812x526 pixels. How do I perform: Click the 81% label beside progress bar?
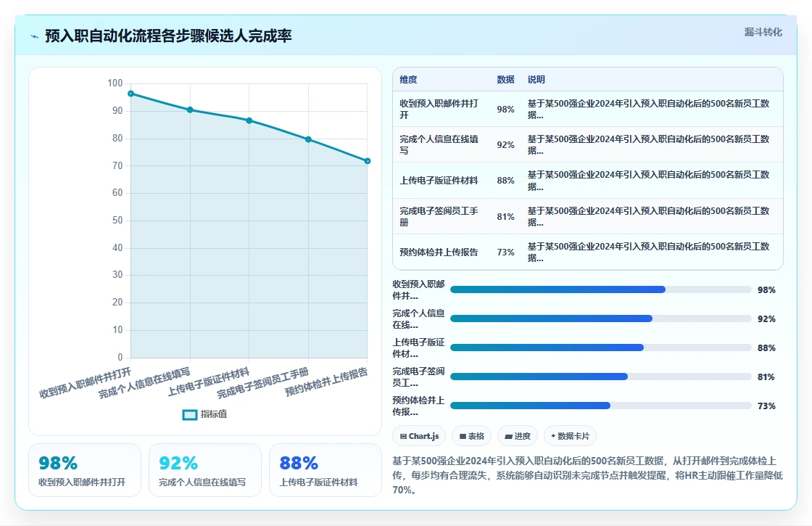(766, 377)
